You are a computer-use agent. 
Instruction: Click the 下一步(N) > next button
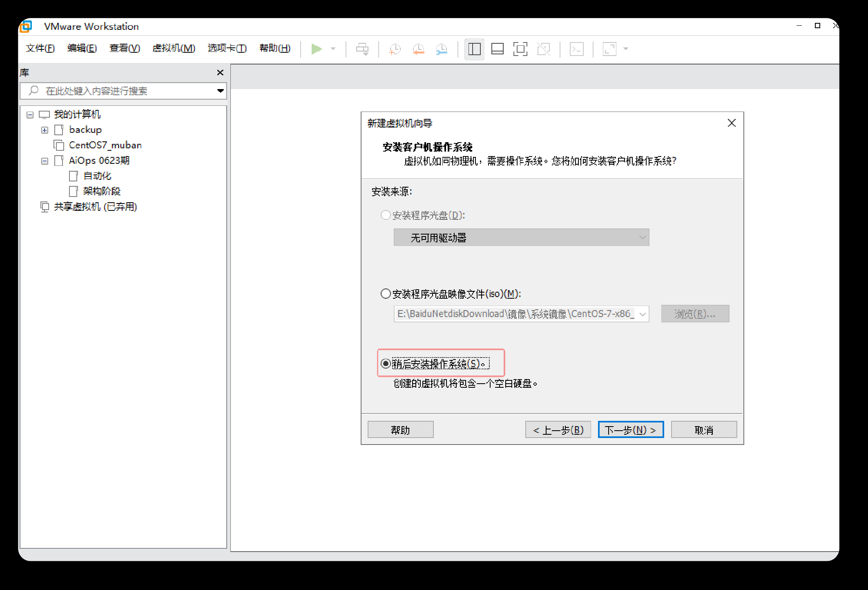[631, 430]
